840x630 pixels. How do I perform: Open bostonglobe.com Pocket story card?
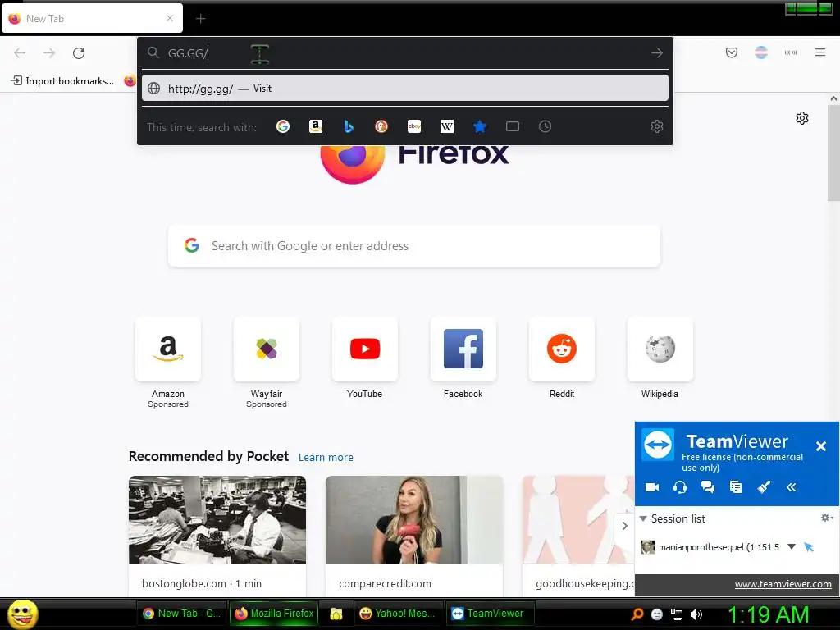click(x=217, y=536)
